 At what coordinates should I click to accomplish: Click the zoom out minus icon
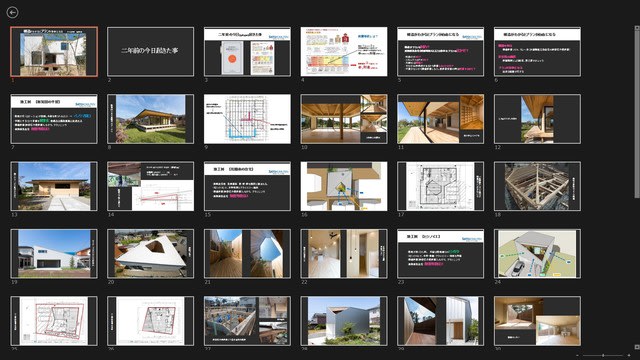(578, 356)
